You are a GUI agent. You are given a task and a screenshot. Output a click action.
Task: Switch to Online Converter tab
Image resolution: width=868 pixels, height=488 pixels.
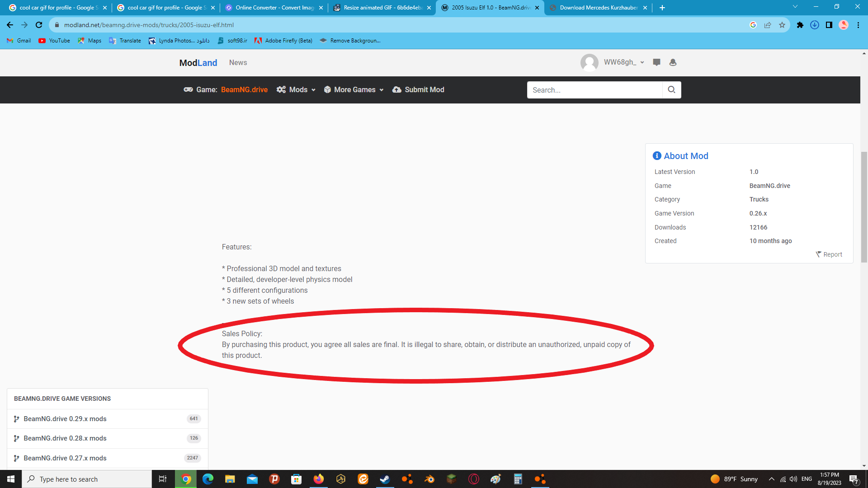274,8
